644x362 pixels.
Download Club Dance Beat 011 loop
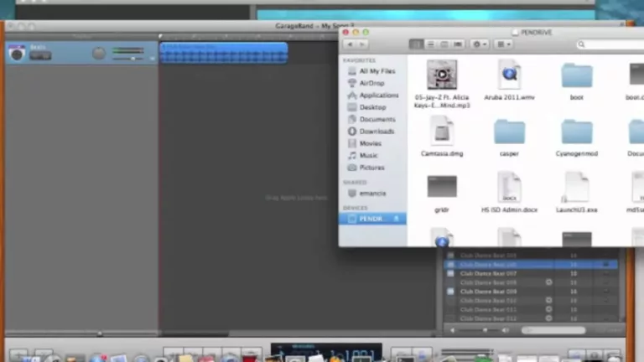548,309
